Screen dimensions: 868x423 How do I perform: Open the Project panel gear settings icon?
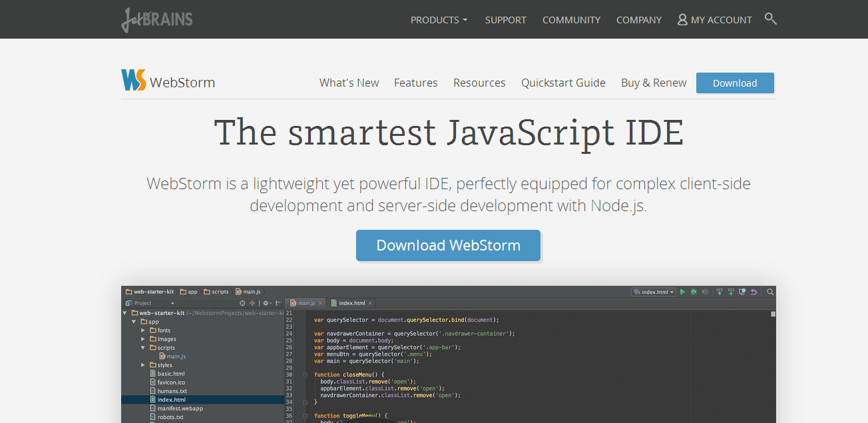point(266,303)
